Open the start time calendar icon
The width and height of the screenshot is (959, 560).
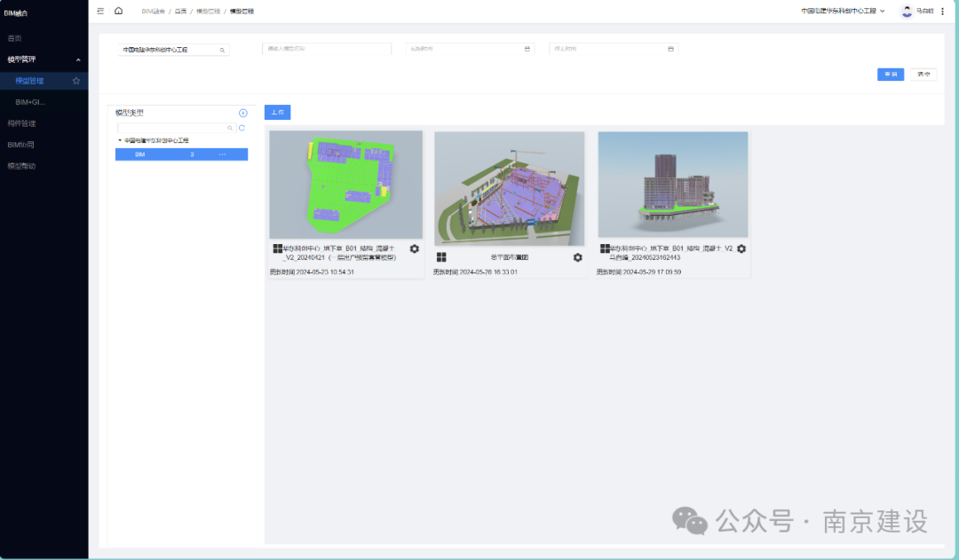pyautogui.click(x=527, y=49)
